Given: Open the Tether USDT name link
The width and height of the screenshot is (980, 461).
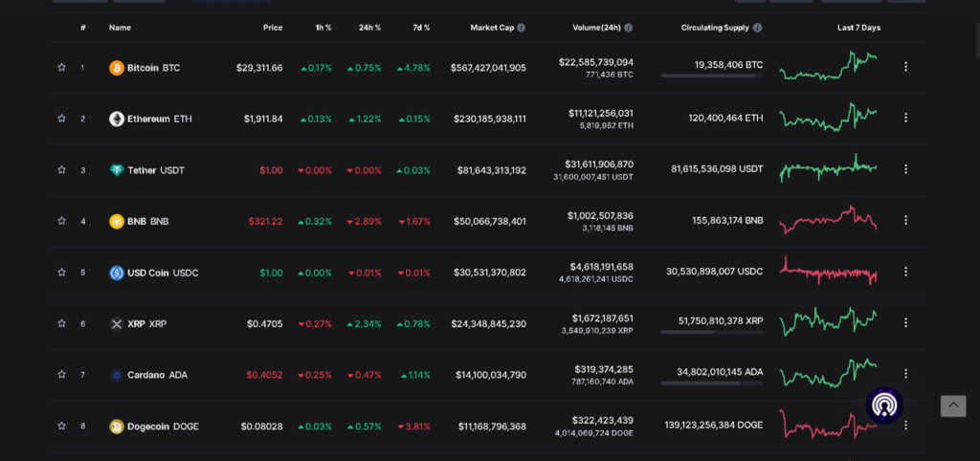Looking at the screenshot, I should pyautogui.click(x=156, y=170).
